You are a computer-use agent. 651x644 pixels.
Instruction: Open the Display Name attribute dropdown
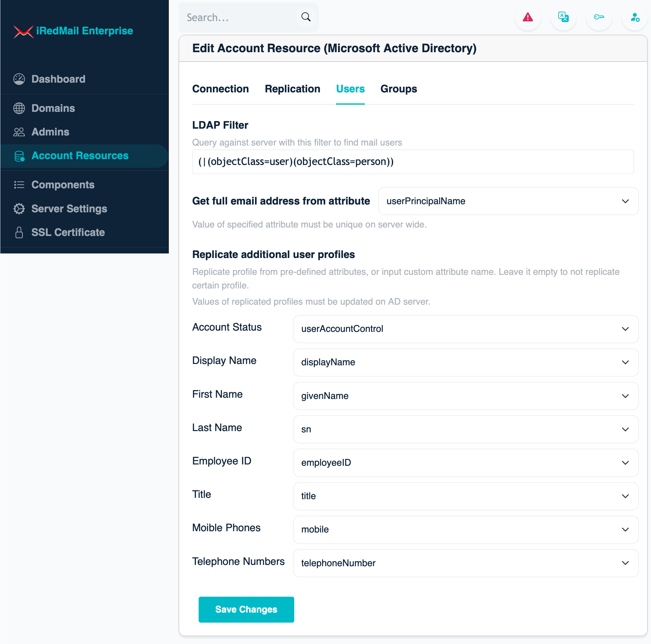coord(465,362)
